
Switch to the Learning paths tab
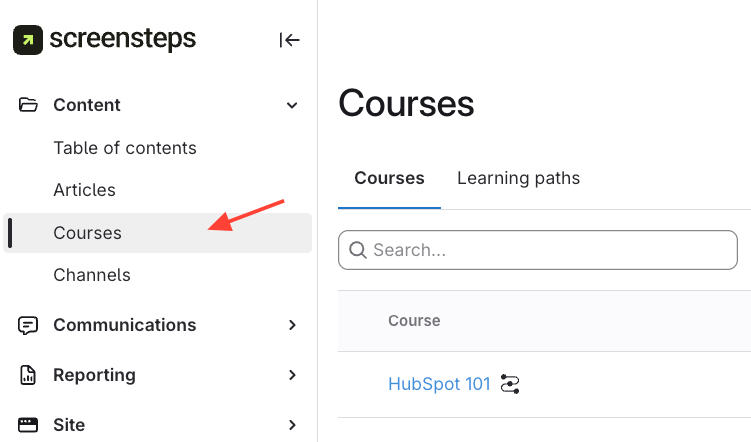[518, 178]
